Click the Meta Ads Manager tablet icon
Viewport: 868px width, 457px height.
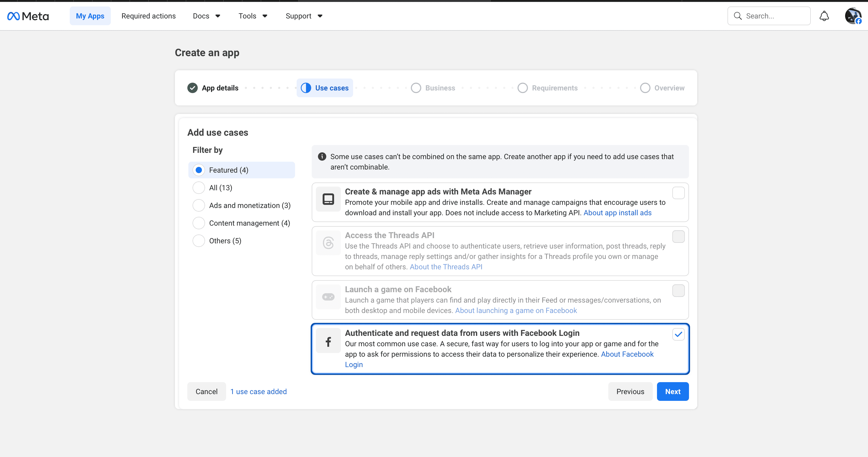pyautogui.click(x=328, y=199)
